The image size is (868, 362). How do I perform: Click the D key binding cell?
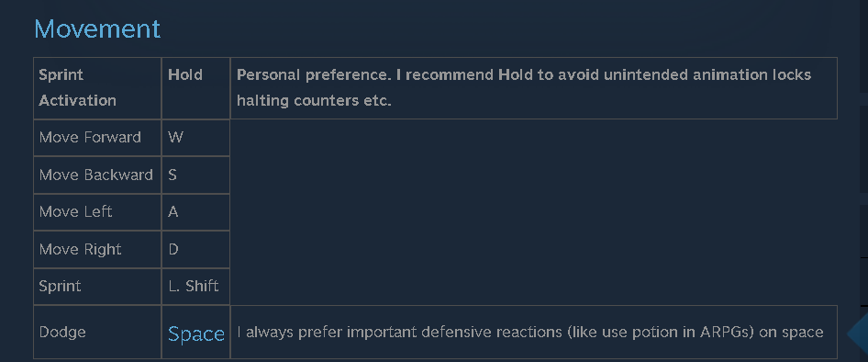pyautogui.click(x=196, y=249)
